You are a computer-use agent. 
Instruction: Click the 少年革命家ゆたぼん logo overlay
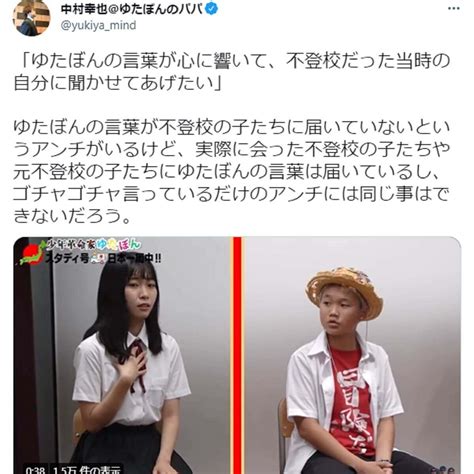(x=94, y=245)
